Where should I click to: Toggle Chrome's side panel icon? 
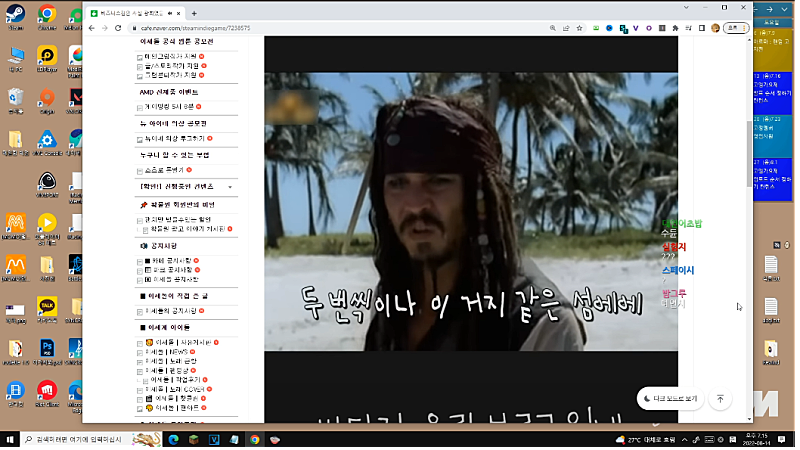tap(702, 28)
